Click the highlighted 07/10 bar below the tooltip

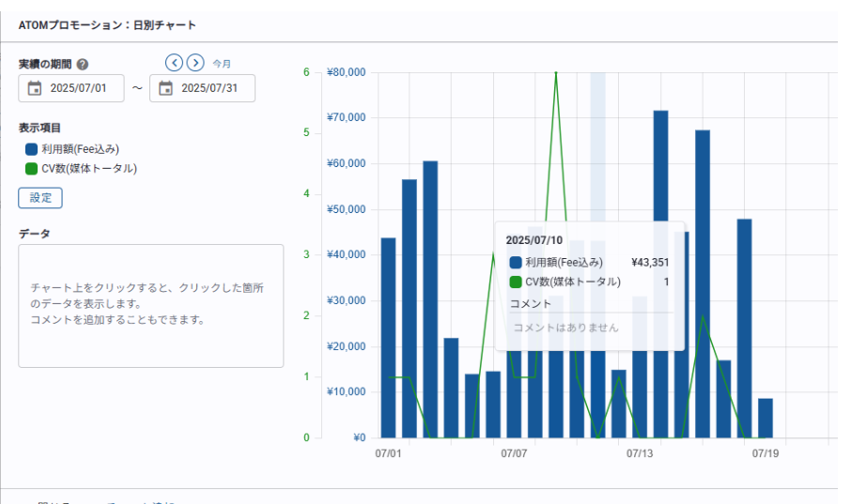[x=598, y=394]
